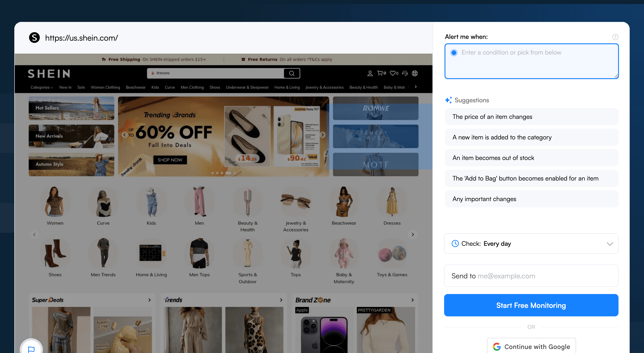
Task: Click banner carousel previous arrow
Action: [125, 135]
